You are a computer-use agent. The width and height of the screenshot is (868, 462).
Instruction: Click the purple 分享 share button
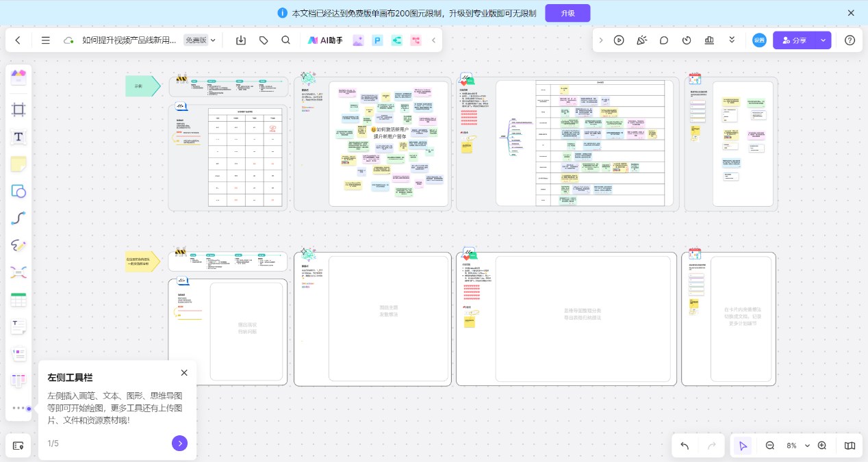pyautogui.click(x=794, y=40)
